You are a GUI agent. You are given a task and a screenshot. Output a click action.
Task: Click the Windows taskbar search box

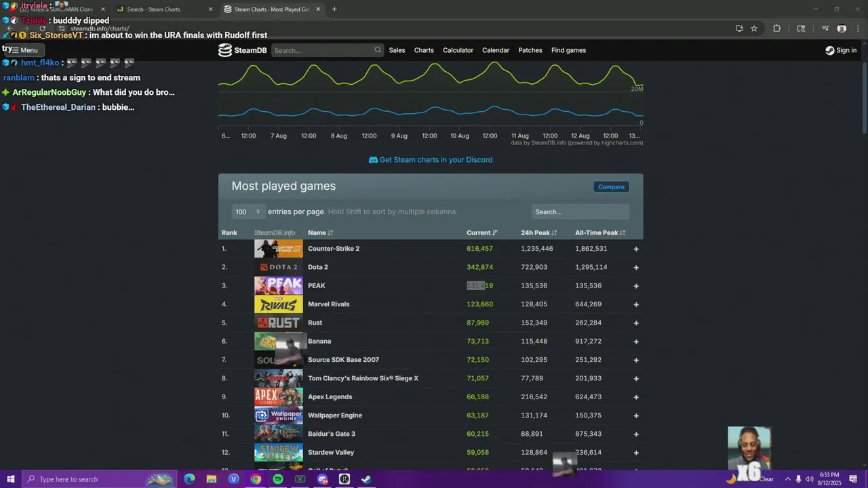pyautogui.click(x=99, y=479)
